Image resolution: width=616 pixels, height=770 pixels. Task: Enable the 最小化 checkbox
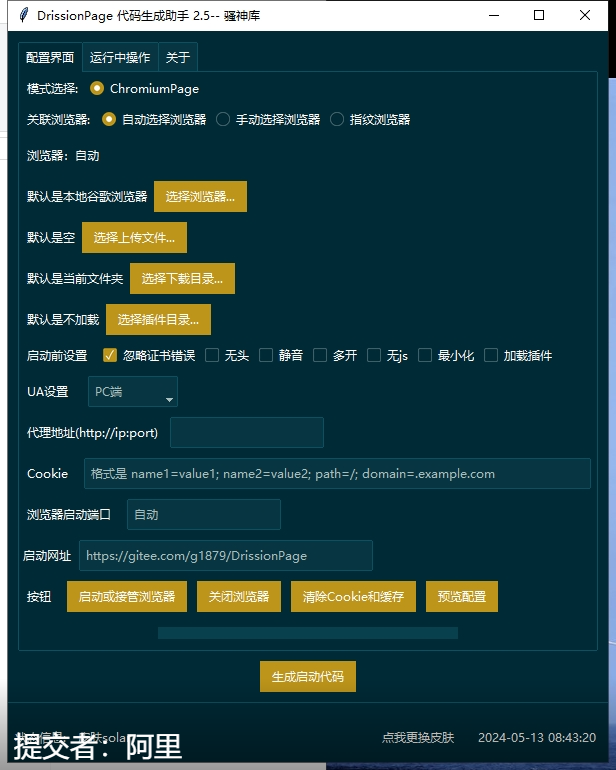(x=425, y=355)
